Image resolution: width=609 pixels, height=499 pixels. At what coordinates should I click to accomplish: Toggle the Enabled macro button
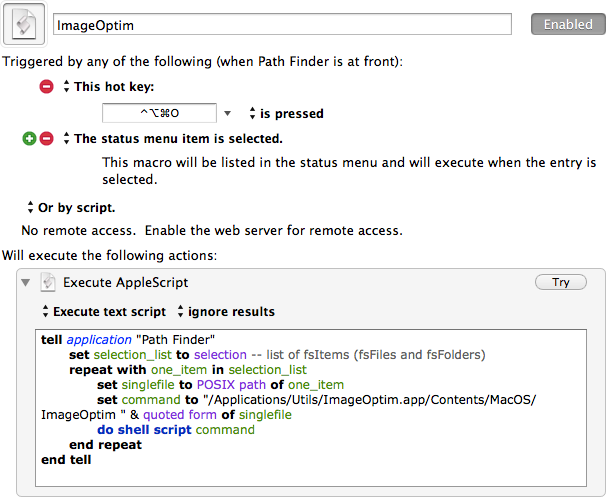(568, 24)
